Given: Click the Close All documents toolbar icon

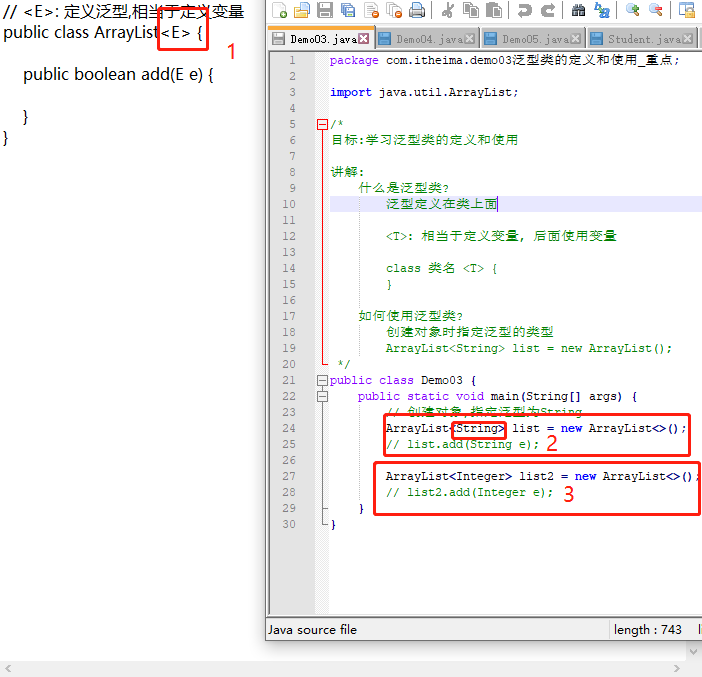Looking at the screenshot, I should pos(394,10).
